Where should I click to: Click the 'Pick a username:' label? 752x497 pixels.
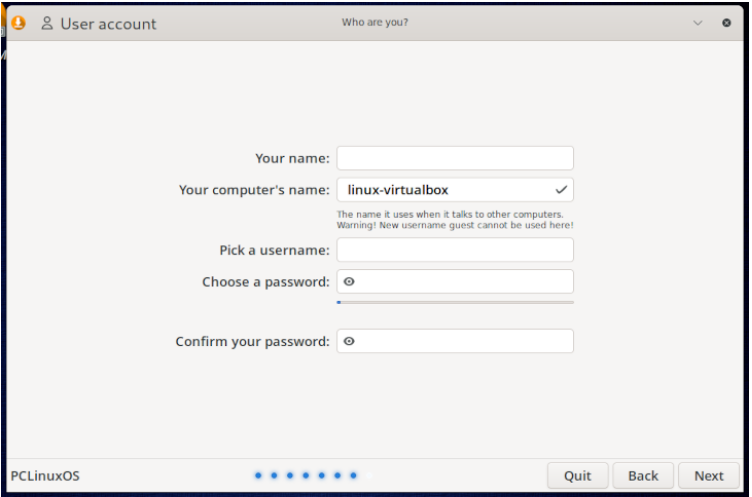[274, 250]
